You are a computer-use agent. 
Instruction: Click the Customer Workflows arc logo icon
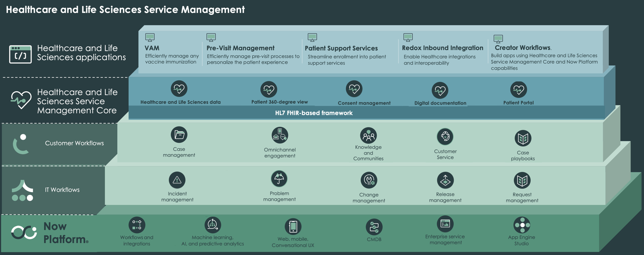coord(21,144)
